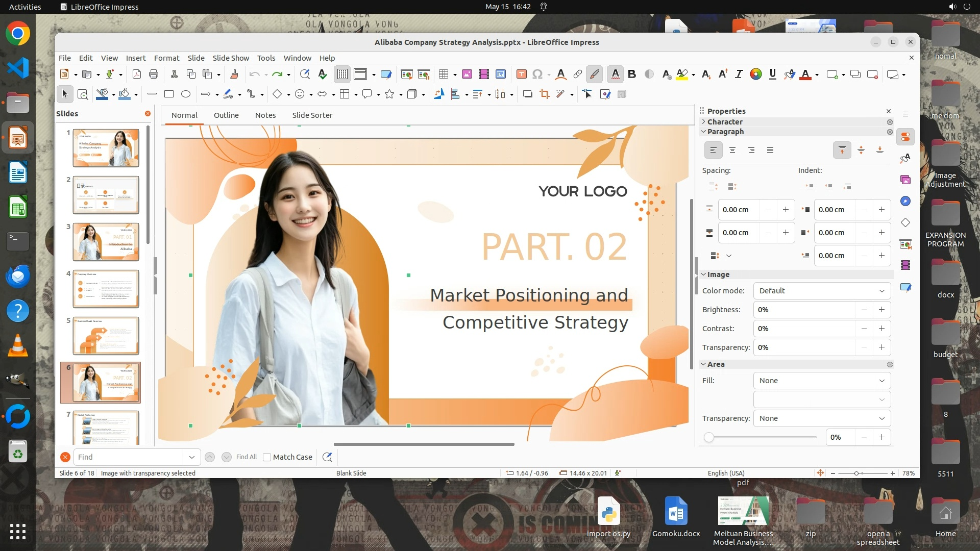The width and height of the screenshot is (980, 551).
Task: Select Align Left paragraph toggle
Action: pyautogui.click(x=713, y=150)
